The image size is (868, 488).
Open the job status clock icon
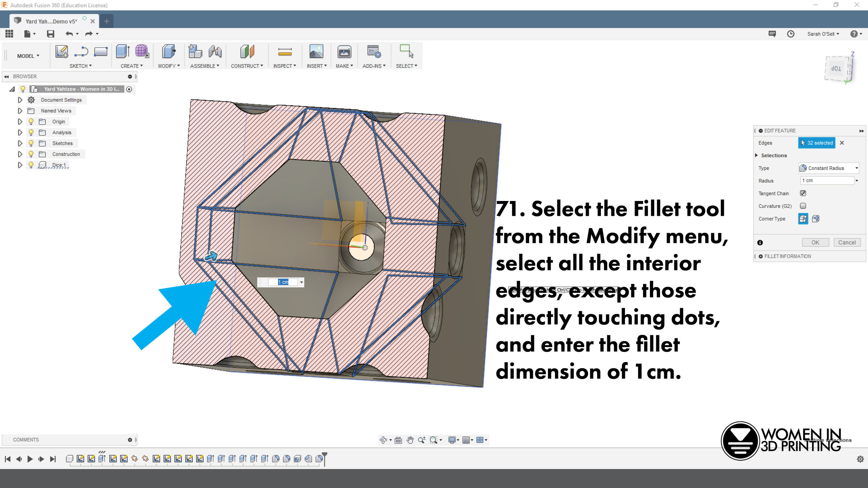tap(791, 34)
